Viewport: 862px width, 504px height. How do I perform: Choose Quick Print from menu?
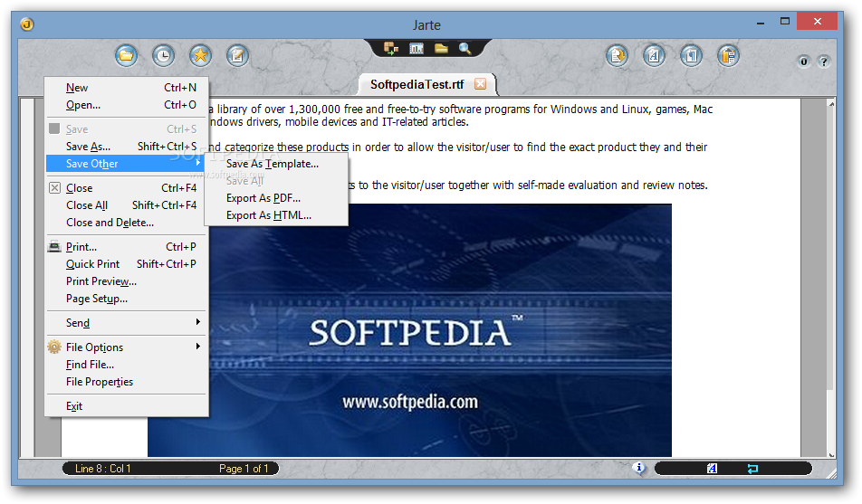point(128,264)
